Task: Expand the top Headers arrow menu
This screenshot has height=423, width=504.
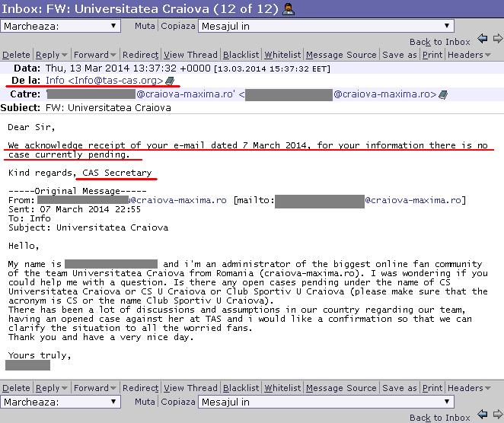Action: point(487,56)
